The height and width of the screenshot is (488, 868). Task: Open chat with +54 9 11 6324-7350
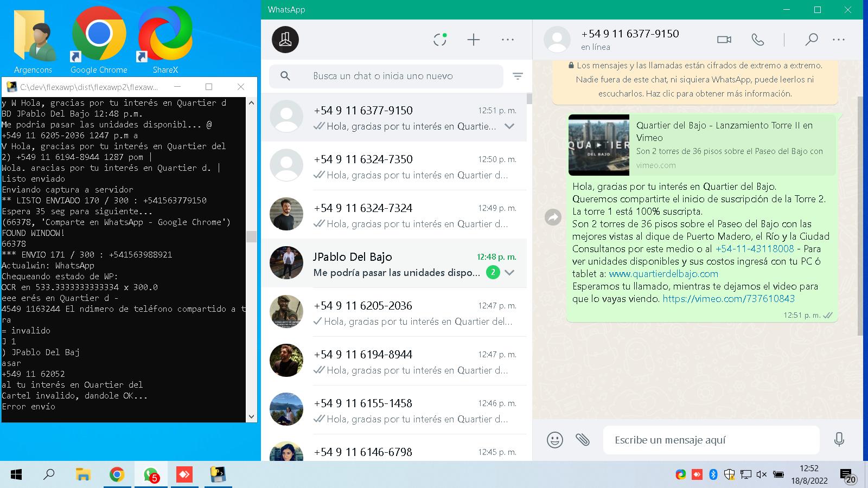coord(394,166)
